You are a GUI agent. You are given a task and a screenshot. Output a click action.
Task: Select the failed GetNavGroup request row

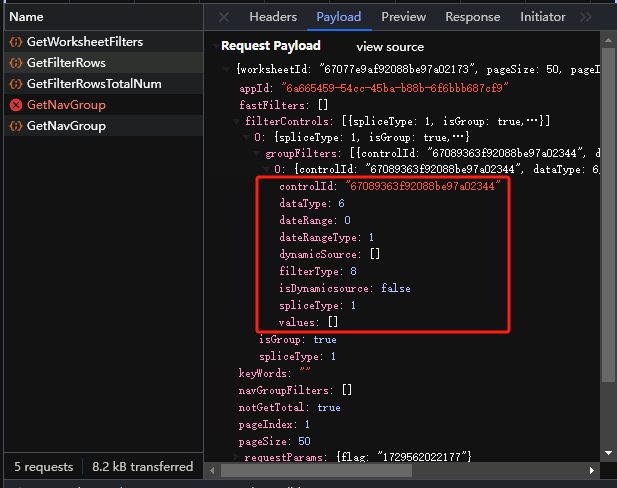coord(66,105)
